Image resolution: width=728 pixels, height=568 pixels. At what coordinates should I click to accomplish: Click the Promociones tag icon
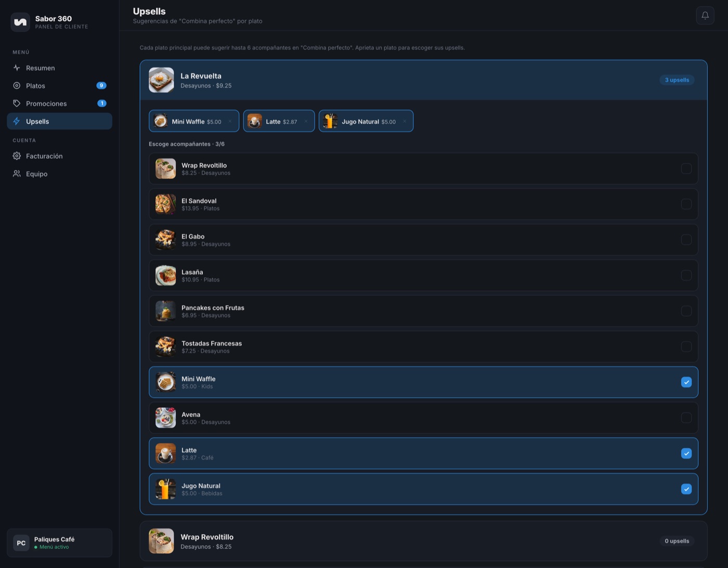(17, 103)
